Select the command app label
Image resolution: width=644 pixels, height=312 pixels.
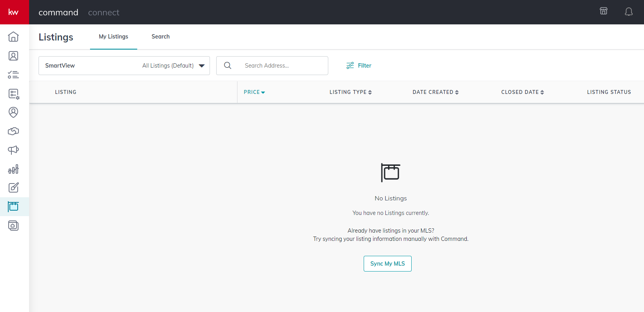point(58,13)
